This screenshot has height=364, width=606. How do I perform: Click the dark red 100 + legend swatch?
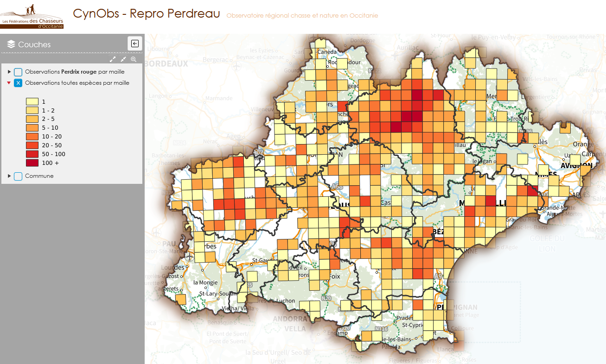click(32, 163)
